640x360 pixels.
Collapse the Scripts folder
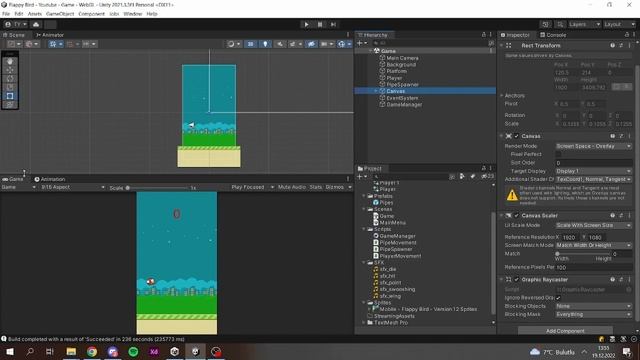click(364, 229)
